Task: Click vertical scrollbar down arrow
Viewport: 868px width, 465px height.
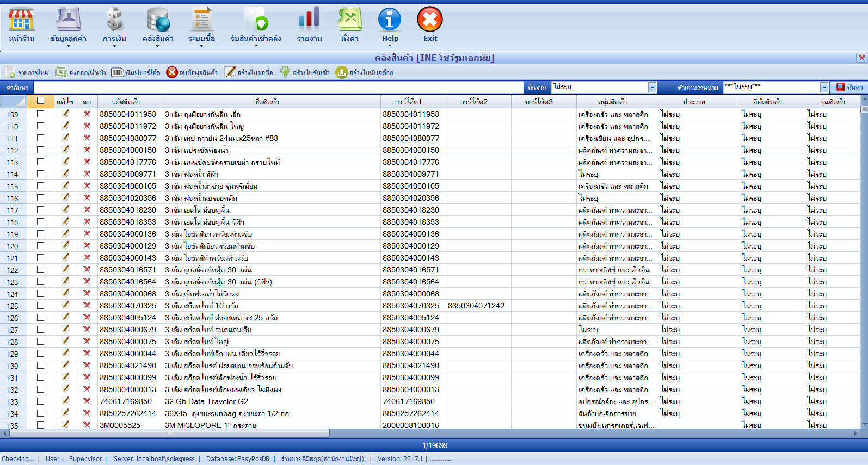Action: point(864,424)
